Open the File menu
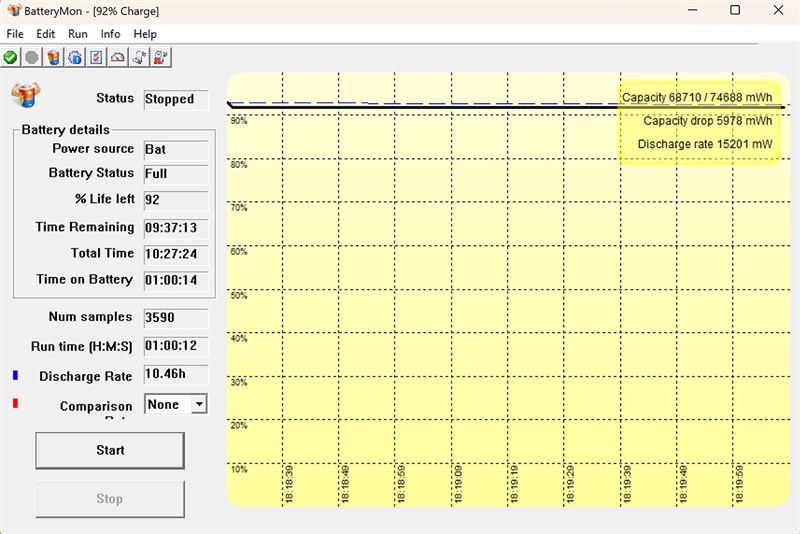 [x=15, y=34]
